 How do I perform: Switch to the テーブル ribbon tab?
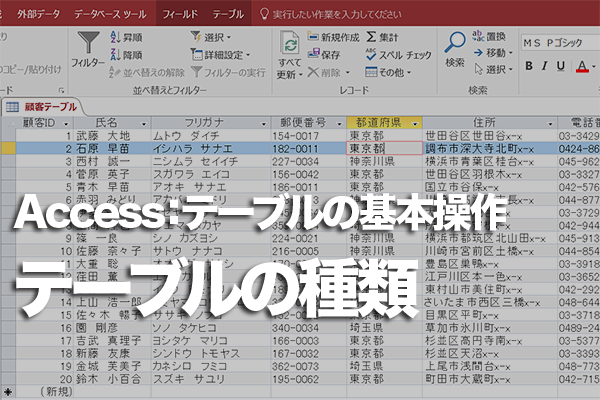tap(228, 14)
